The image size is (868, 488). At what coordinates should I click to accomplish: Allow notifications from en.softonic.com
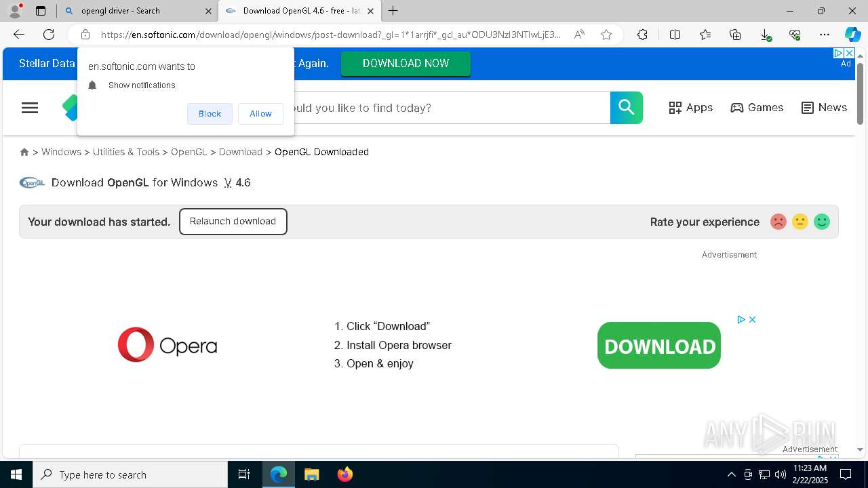(x=260, y=114)
